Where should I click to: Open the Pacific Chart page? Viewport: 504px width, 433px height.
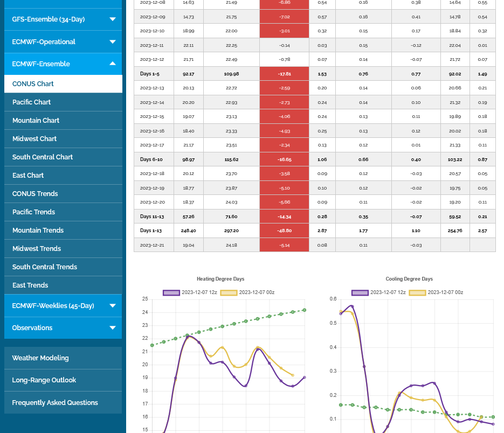(x=31, y=102)
